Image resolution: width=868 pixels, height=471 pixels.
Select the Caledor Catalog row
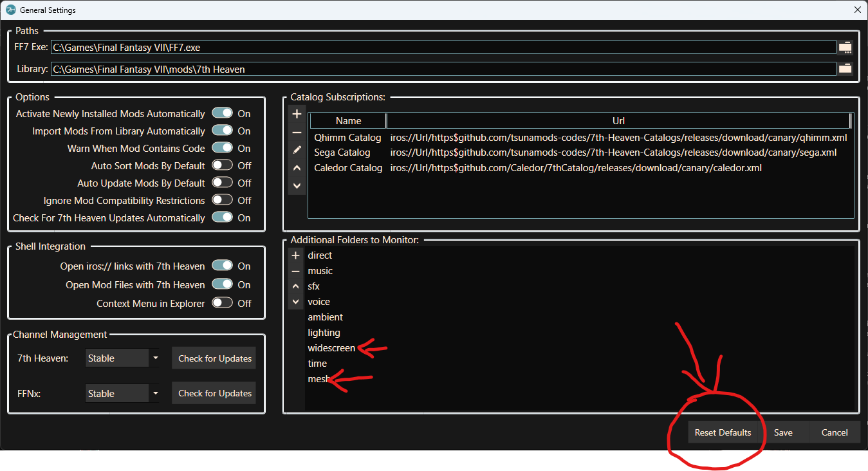pos(581,168)
